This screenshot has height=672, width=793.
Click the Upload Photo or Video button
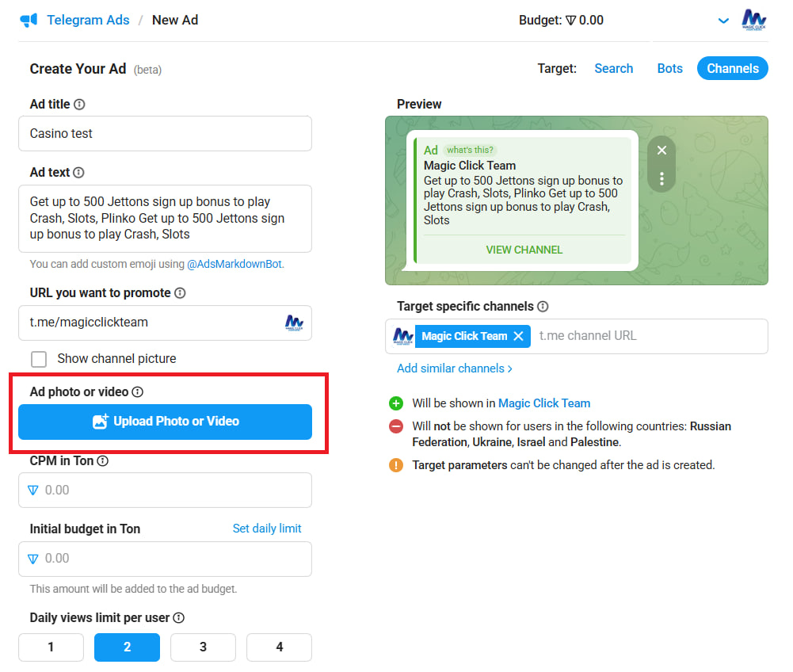point(165,422)
